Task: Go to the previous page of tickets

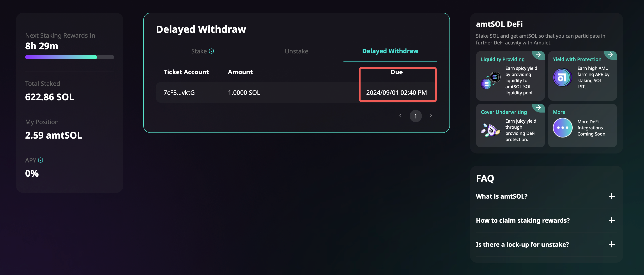Action: point(400,116)
